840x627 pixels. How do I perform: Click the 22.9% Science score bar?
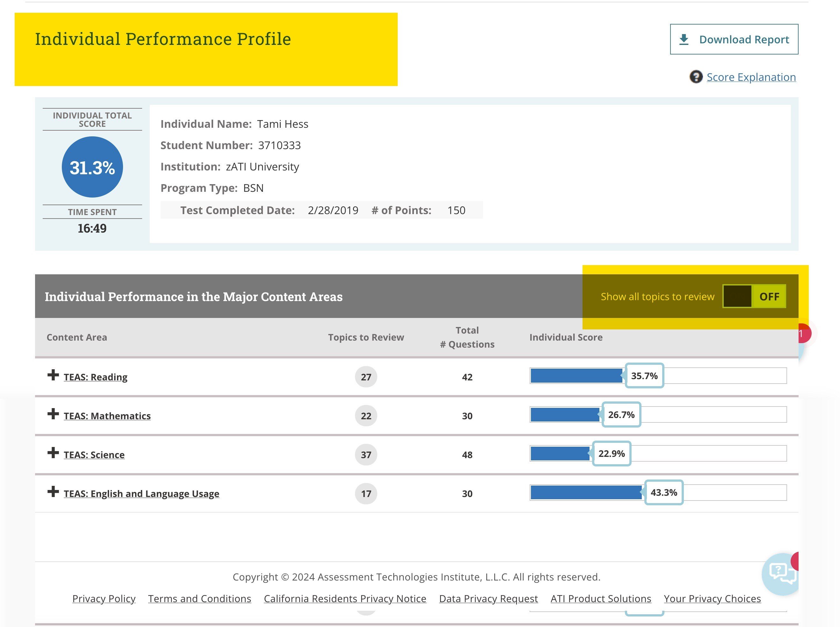[658, 454]
